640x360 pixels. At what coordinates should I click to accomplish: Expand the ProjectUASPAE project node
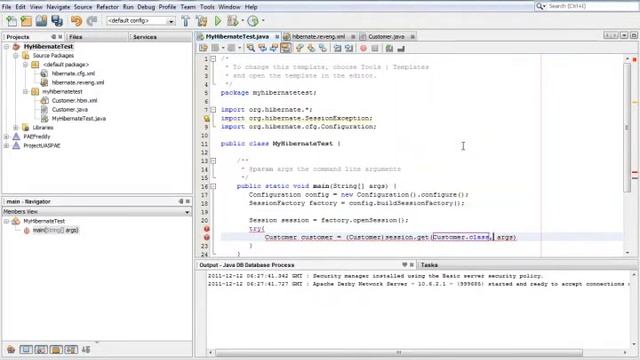[7, 145]
